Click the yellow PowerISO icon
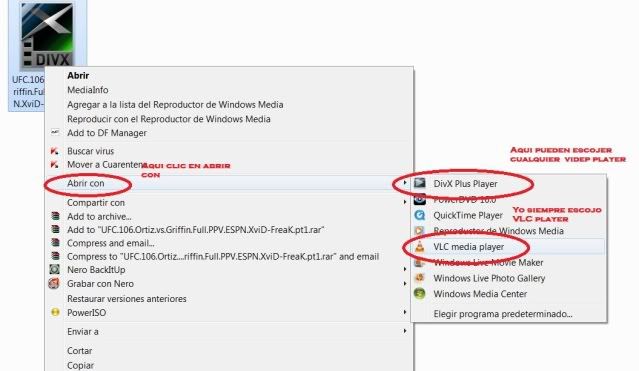639x371 pixels. 55,312
